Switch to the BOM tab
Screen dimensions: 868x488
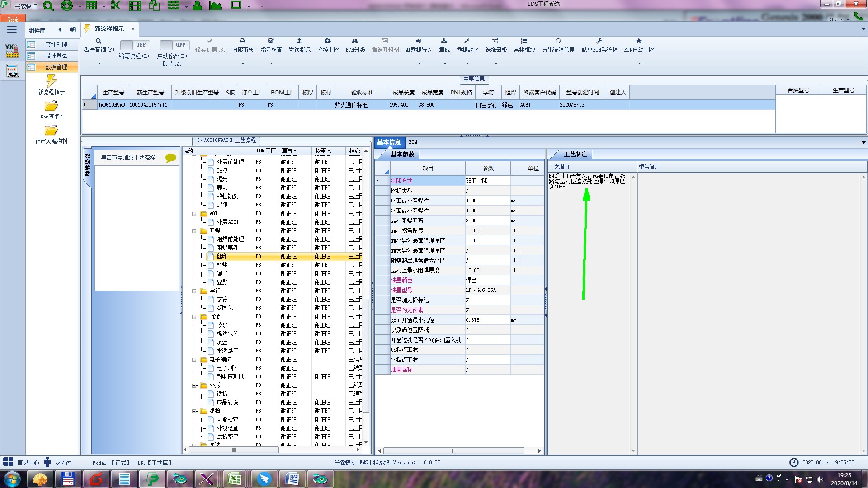[413, 142]
